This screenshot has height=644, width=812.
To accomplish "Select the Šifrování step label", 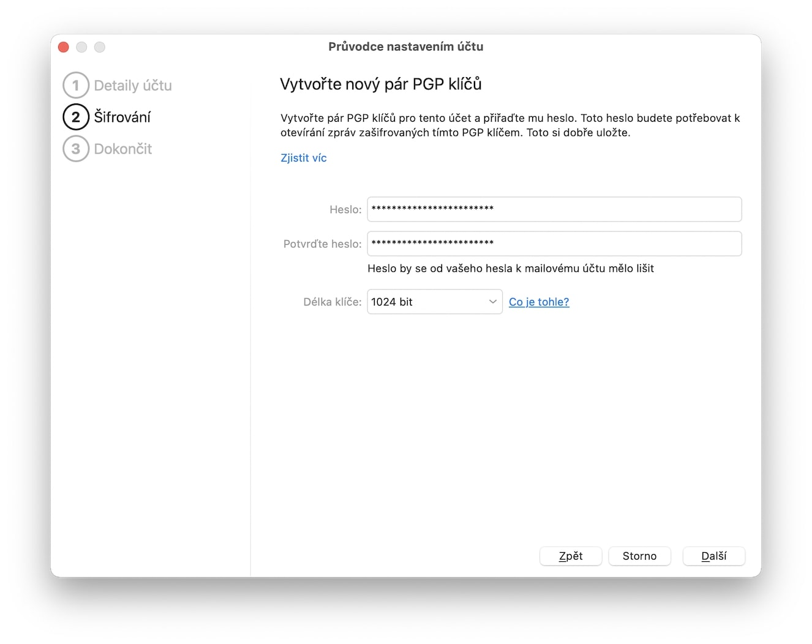I will click(x=122, y=117).
